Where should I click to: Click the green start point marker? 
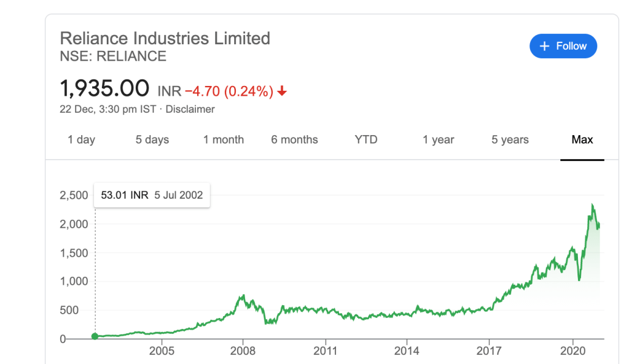(x=95, y=336)
